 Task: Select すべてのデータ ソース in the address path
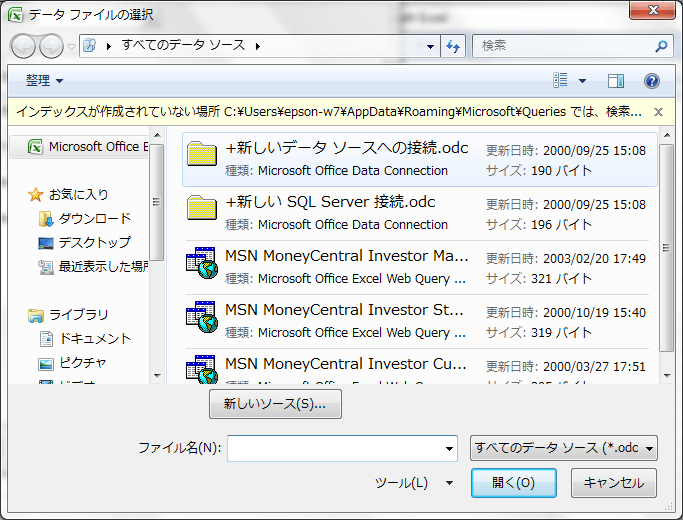click(183, 45)
